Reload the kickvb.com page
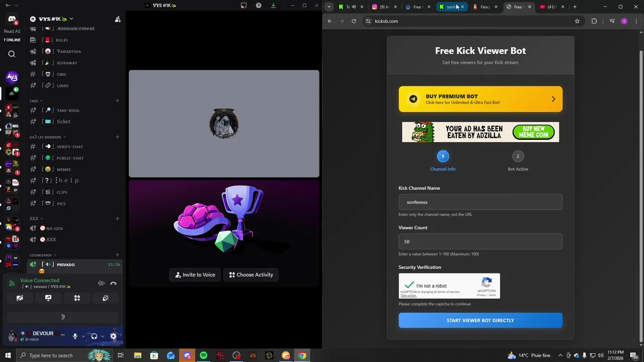The width and height of the screenshot is (644, 362). tap(354, 21)
